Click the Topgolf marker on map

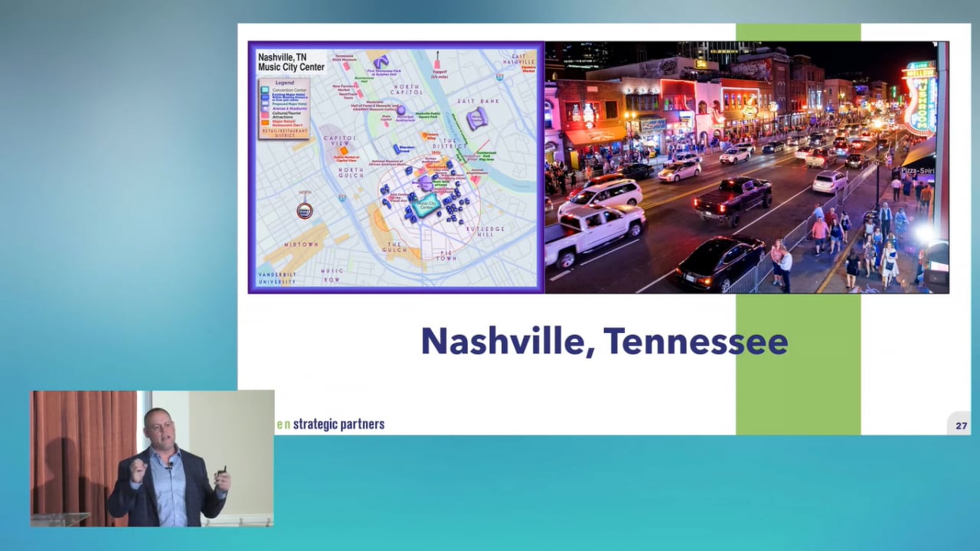pyautogui.click(x=438, y=65)
